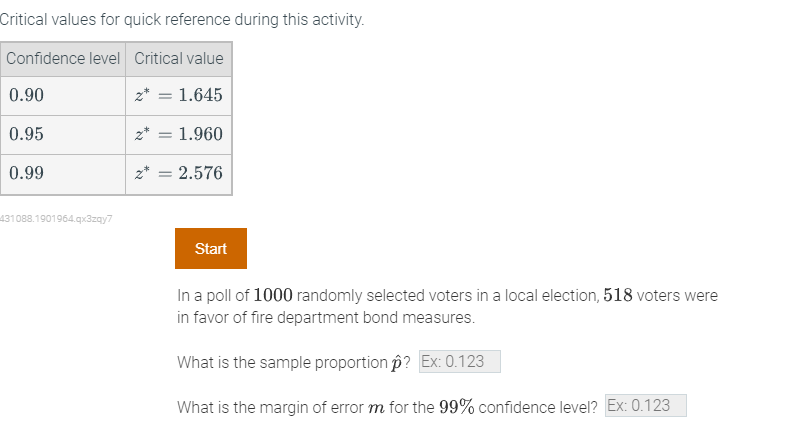Click the orange Start button
793x445 pixels.
(211, 248)
